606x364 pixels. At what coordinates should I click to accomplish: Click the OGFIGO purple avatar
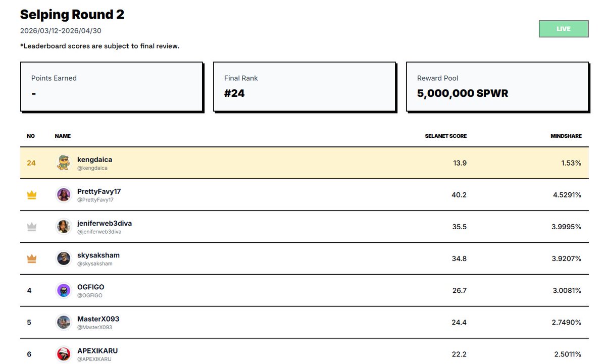point(64,290)
